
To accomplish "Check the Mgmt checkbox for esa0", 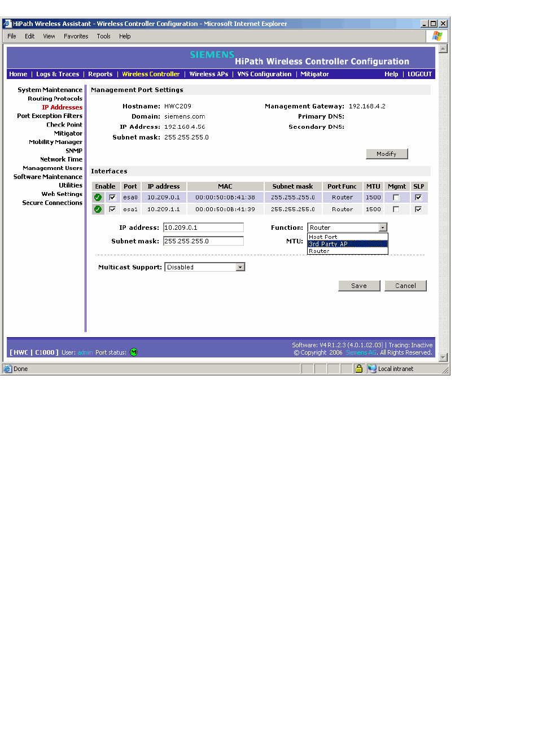I will (396, 198).
